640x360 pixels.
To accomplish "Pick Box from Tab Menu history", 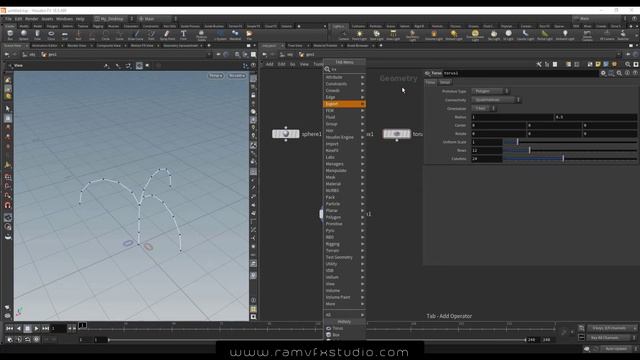I will coord(344,335).
